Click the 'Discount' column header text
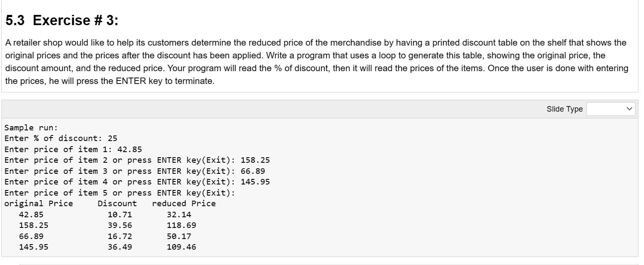 click(117, 203)
